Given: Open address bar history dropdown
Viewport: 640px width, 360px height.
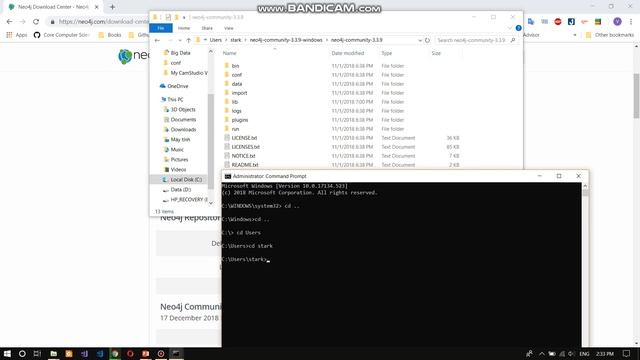Looking at the screenshot, I should tap(420, 40).
